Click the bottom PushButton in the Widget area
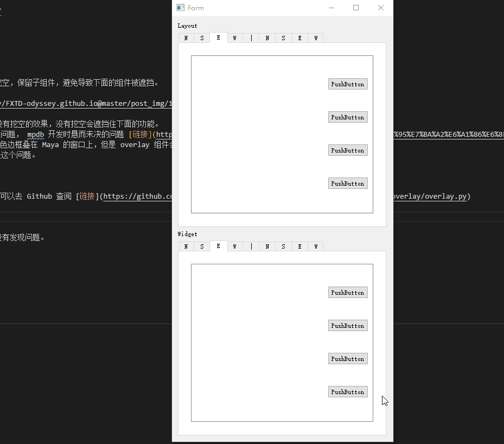This screenshot has width=504, height=444. point(347,391)
